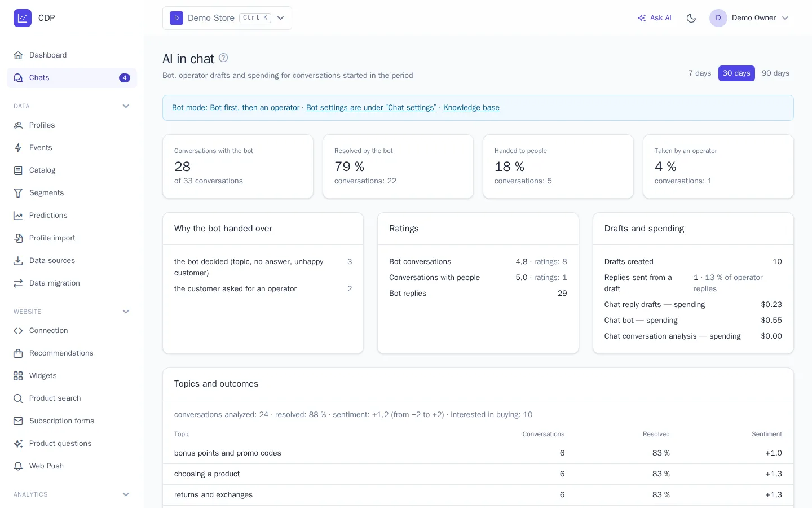This screenshot has height=508, width=812.
Task: Click the Chats speech bubble icon
Action: coord(18,78)
